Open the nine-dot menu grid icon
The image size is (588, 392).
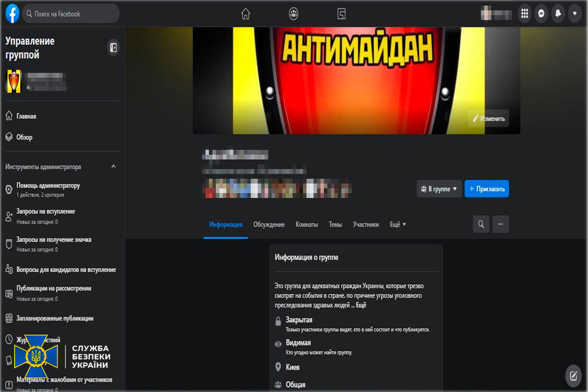[524, 14]
